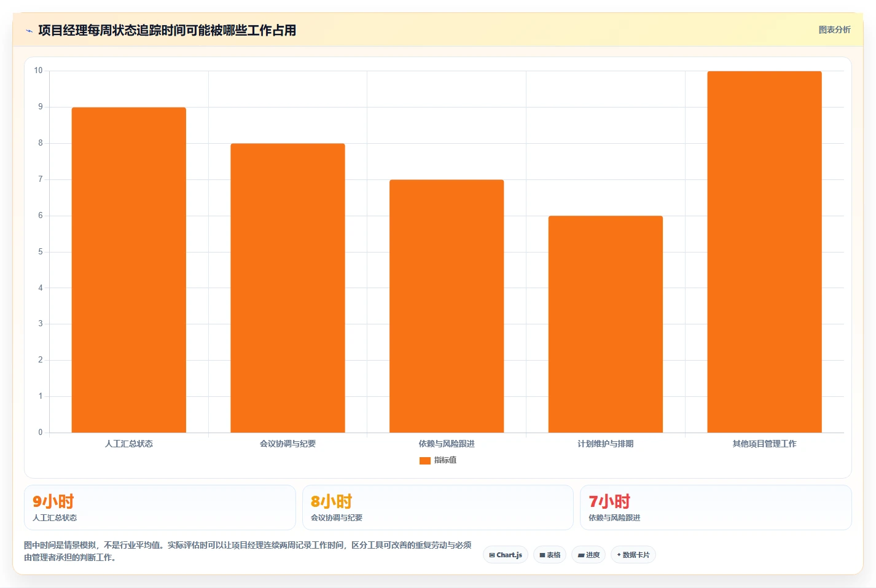Open the 7小时 依赖与风险跟进 data card

(716, 508)
